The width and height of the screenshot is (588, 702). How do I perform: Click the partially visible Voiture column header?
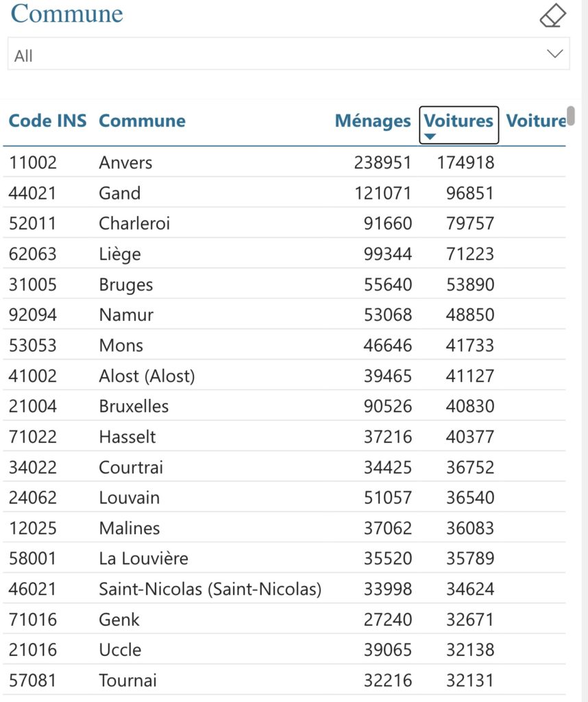click(x=536, y=121)
